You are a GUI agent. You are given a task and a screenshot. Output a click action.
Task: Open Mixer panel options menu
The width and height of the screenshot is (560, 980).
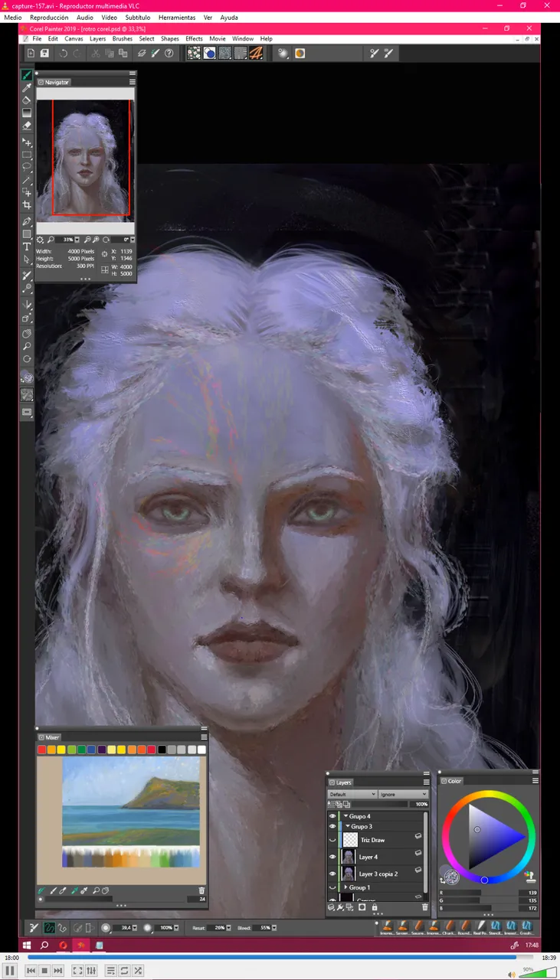[x=204, y=737]
